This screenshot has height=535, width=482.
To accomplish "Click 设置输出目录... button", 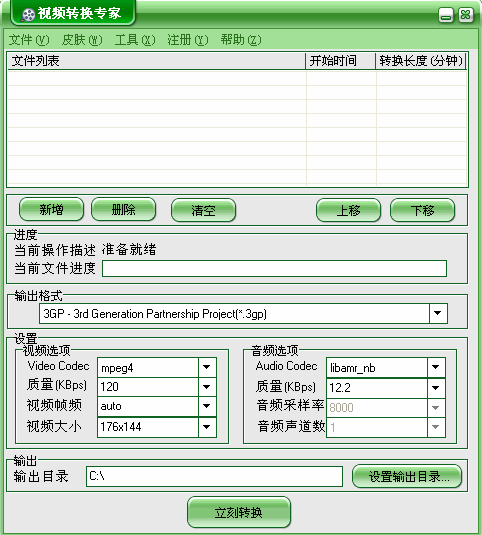I will coord(407,476).
